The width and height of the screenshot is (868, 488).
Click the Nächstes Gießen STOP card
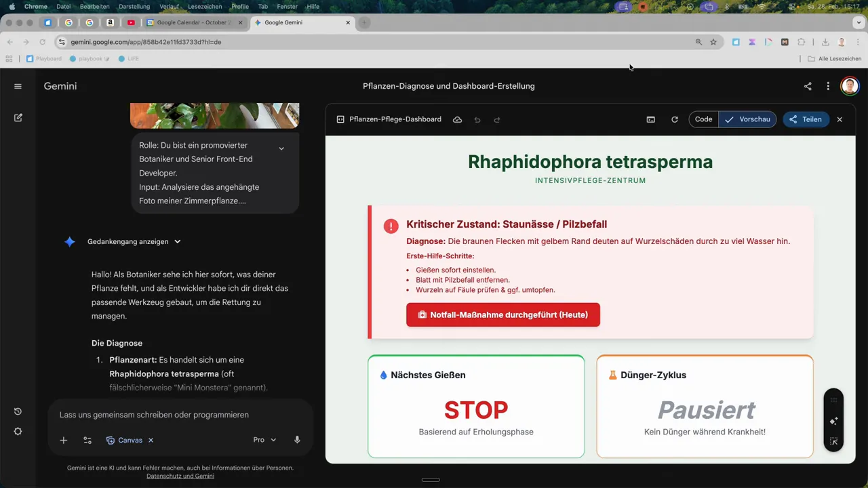coord(476,406)
